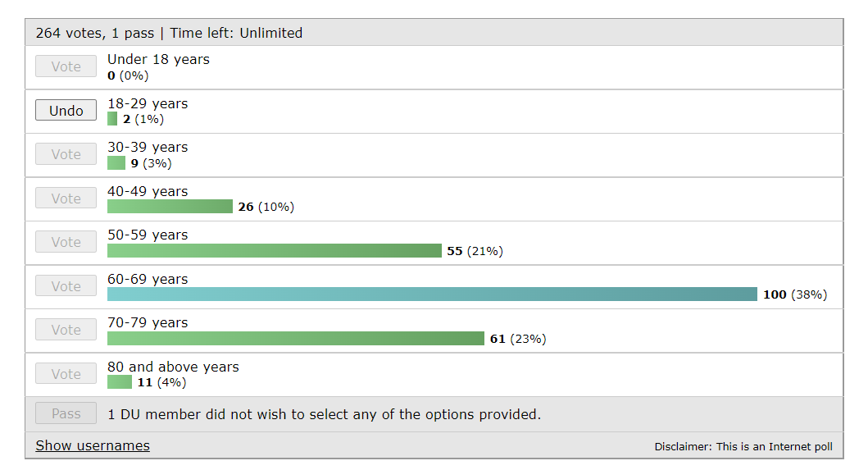
Task: Vote for 60-69 years option
Action: [66, 286]
